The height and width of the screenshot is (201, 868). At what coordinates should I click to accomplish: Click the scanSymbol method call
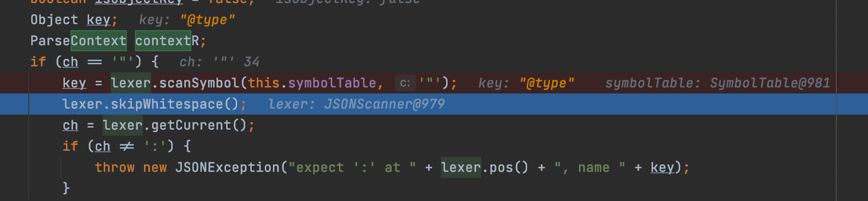tap(199, 83)
